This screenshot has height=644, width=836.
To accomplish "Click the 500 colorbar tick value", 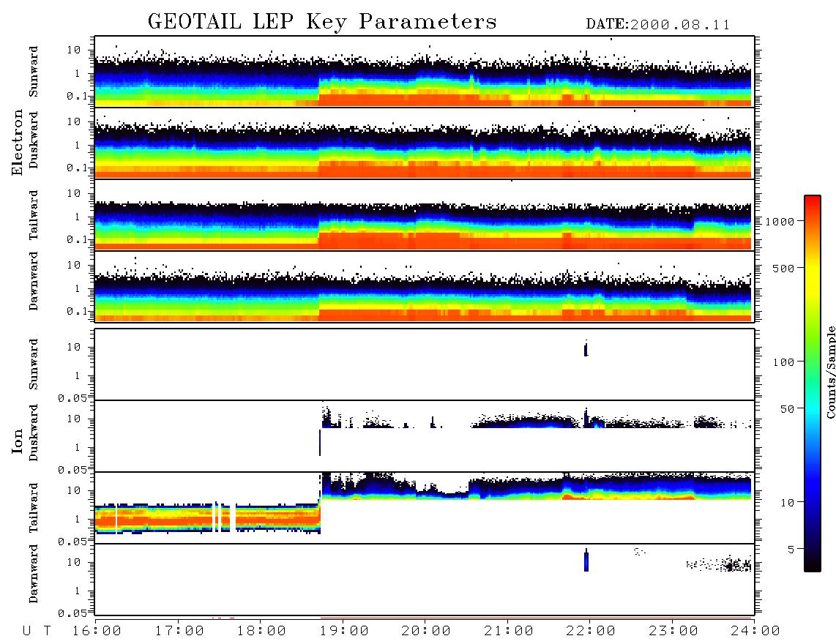I will point(784,269).
